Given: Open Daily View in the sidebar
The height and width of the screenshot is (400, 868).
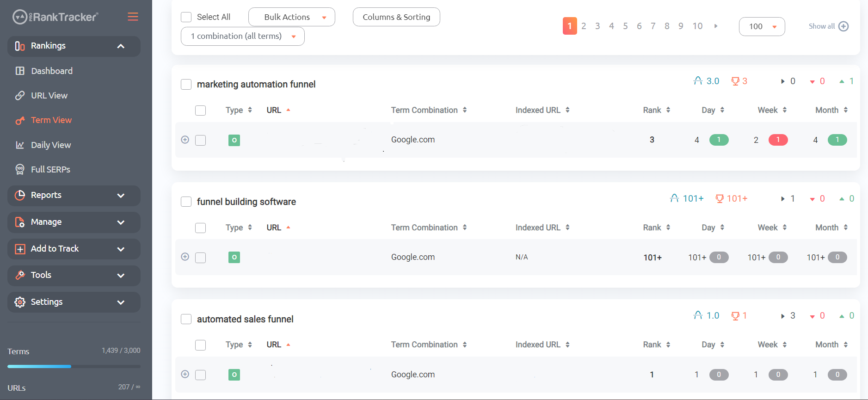Looking at the screenshot, I should tap(51, 145).
